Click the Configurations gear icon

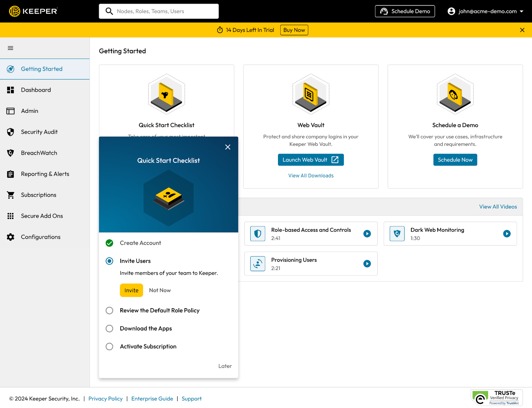pyautogui.click(x=11, y=237)
